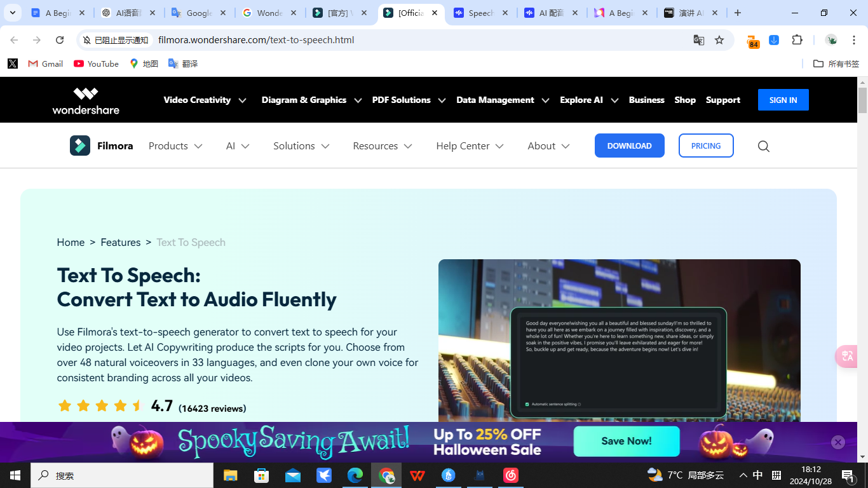Switch to the '[官方]' Filmora tab

tap(340, 13)
